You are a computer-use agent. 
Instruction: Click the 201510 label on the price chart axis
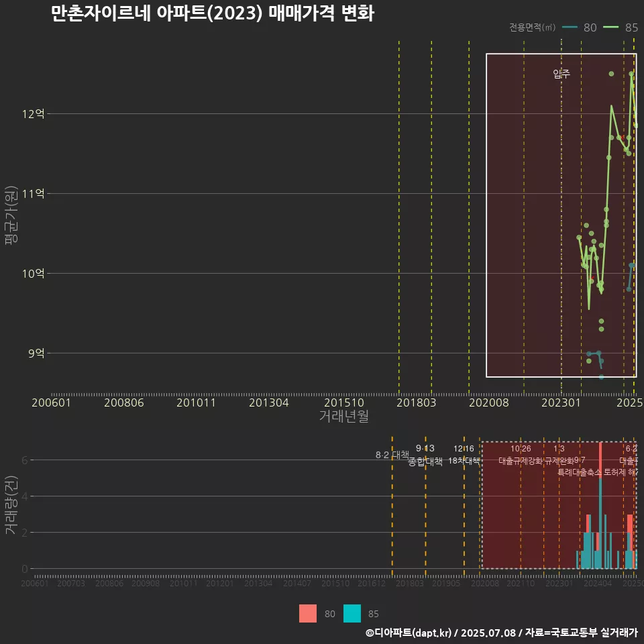pos(344,402)
